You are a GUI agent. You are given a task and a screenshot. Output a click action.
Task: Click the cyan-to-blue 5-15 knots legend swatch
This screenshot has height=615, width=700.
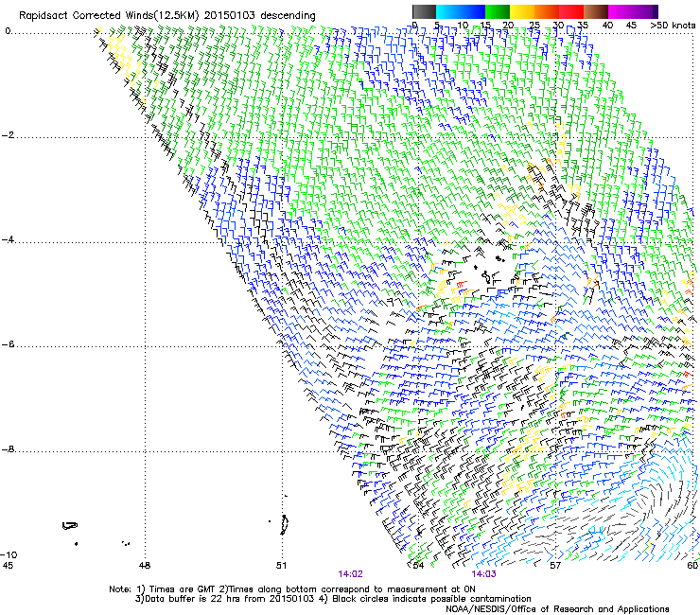(x=461, y=11)
